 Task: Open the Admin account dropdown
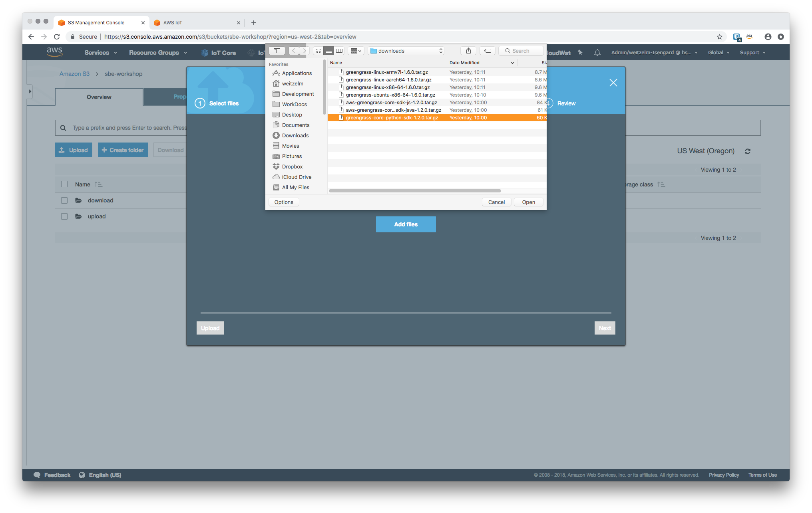pyautogui.click(x=655, y=53)
